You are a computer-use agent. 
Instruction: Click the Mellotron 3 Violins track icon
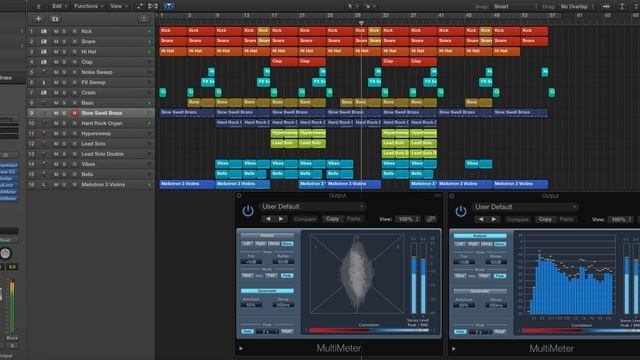(44, 184)
